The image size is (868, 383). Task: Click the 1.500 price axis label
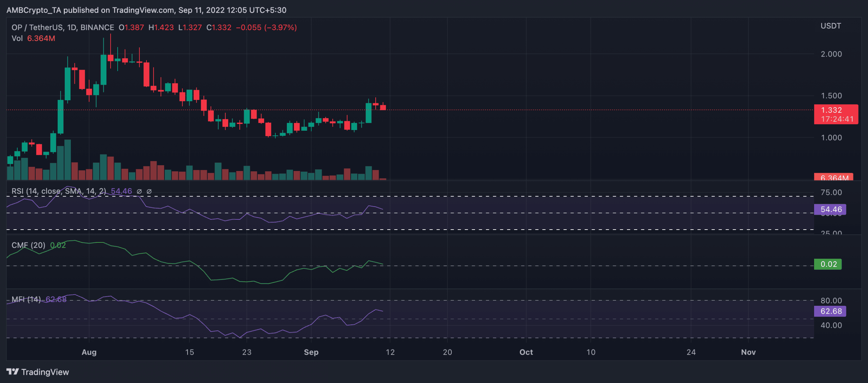[831, 96]
